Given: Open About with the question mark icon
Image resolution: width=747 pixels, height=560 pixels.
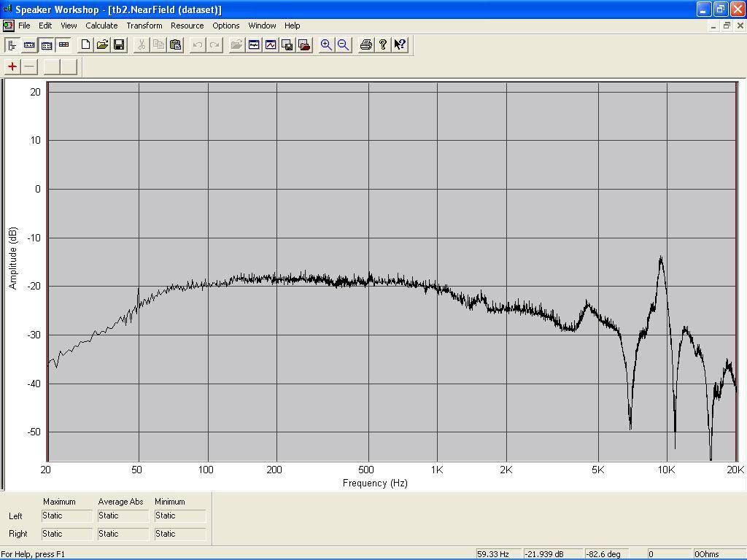Looking at the screenshot, I should (x=382, y=45).
